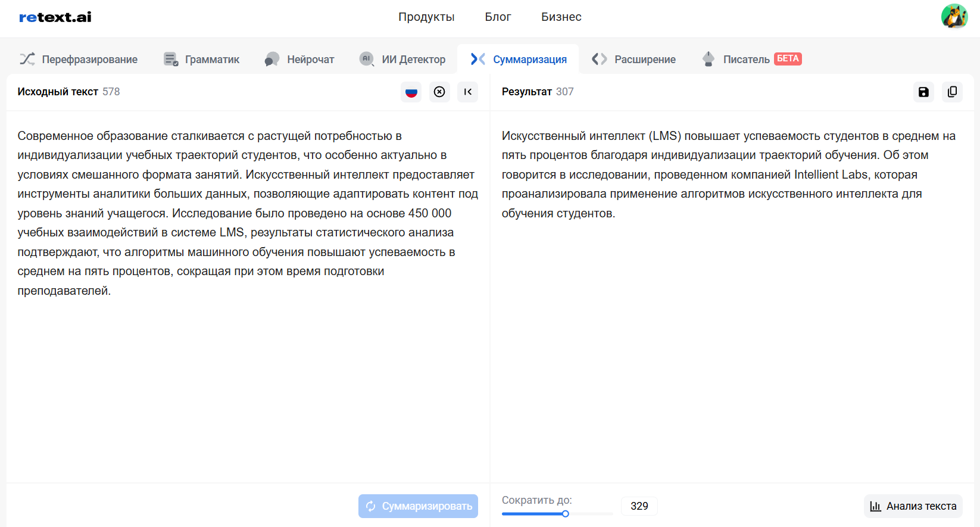Viewport: 980px width, 527px height.
Task: Click the Сократить до slider handle
Action: [566, 514]
